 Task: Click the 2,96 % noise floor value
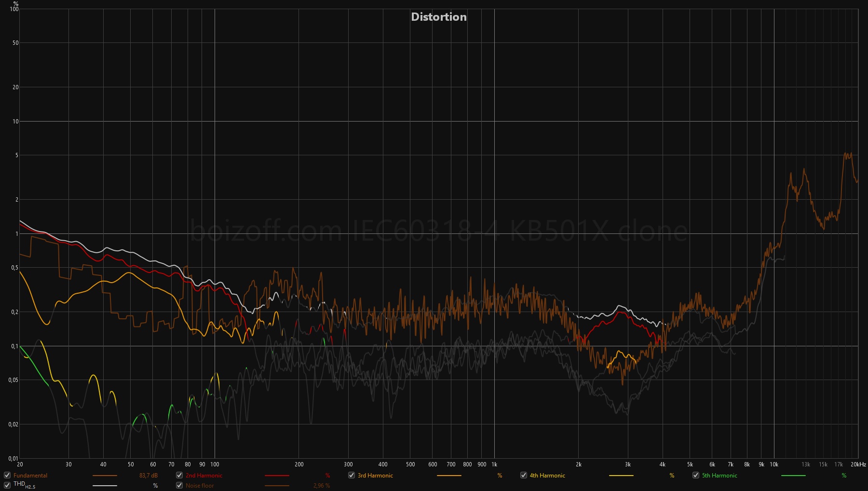point(322,486)
